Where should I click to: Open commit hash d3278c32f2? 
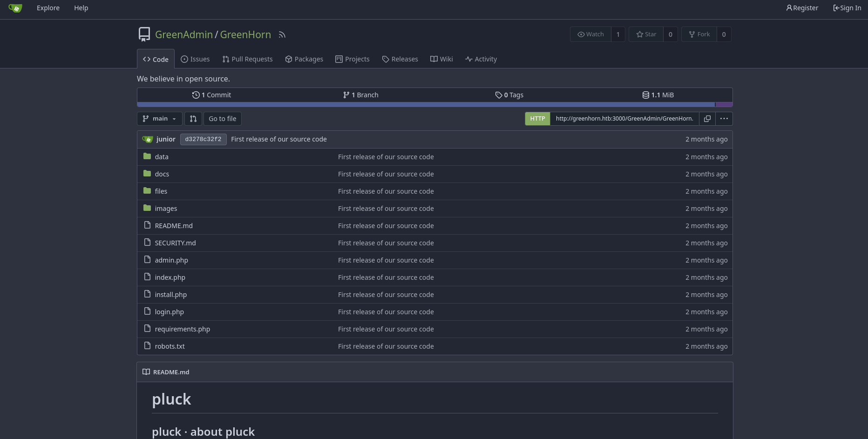(203, 139)
